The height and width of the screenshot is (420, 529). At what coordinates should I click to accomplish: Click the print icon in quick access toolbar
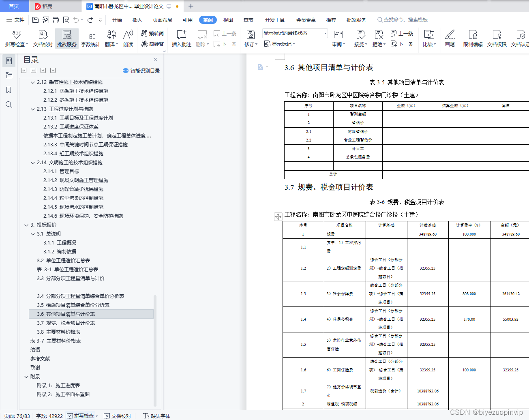(x=56, y=20)
